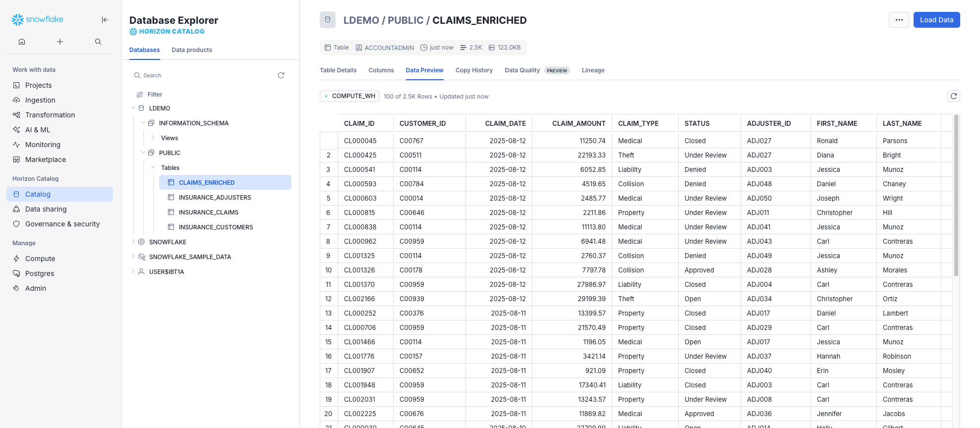
Task: Select the INSURANCE_CUSTOMERS table
Action: click(225, 227)
